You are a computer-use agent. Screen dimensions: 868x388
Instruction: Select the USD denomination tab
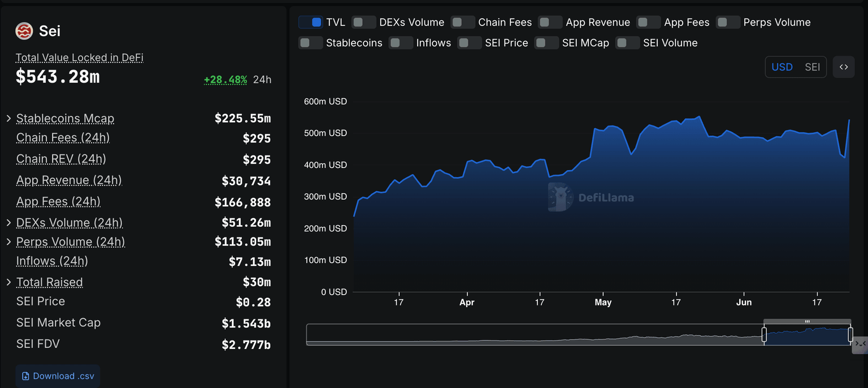(x=782, y=67)
